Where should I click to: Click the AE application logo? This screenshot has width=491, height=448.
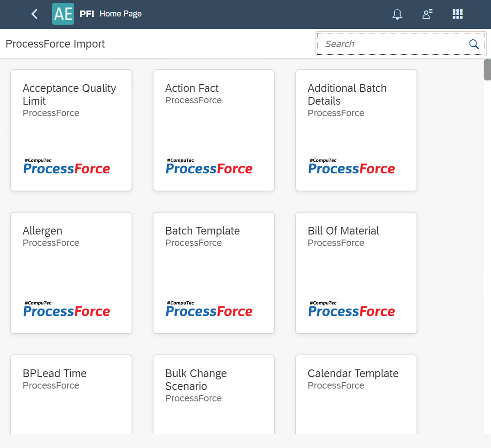pos(63,14)
